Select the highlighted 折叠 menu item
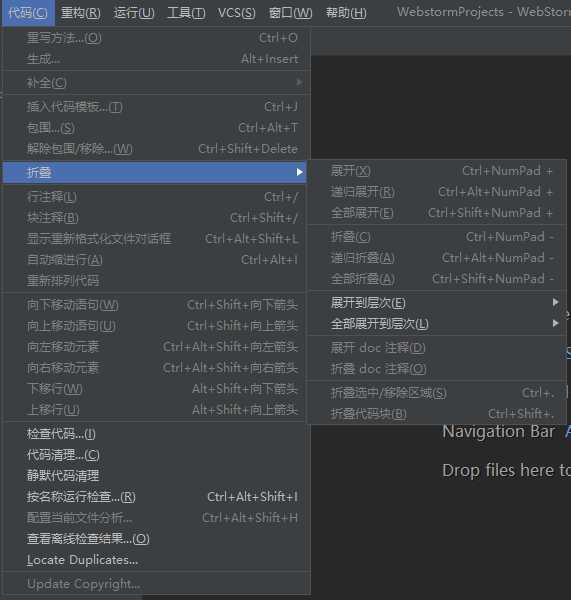The image size is (571, 600). [x=155, y=173]
